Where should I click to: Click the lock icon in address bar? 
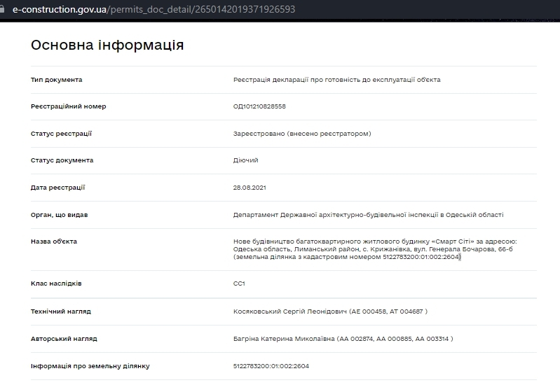point(2,9)
